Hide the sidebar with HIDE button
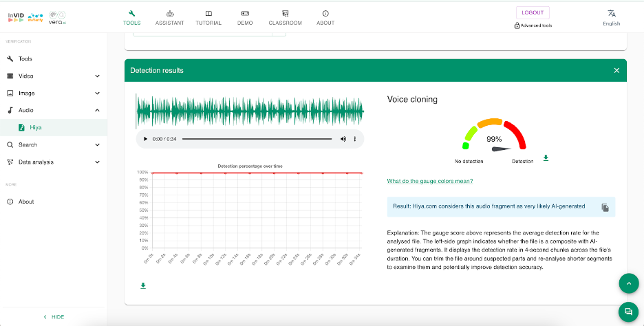Image resolution: width=644 pixels, height=326 pixels. [x=54, y=317]
